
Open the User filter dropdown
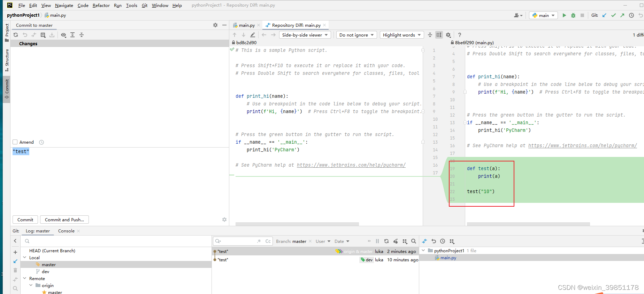(323, 241)
